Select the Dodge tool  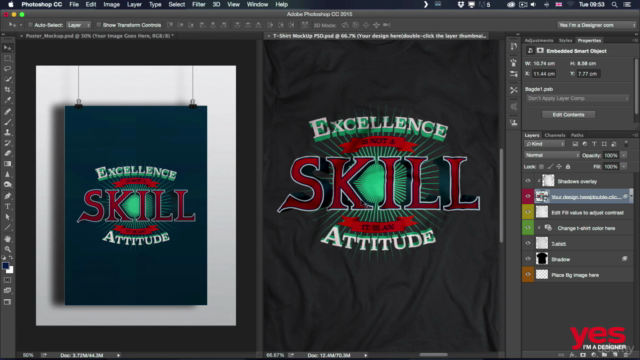point(7,185)
